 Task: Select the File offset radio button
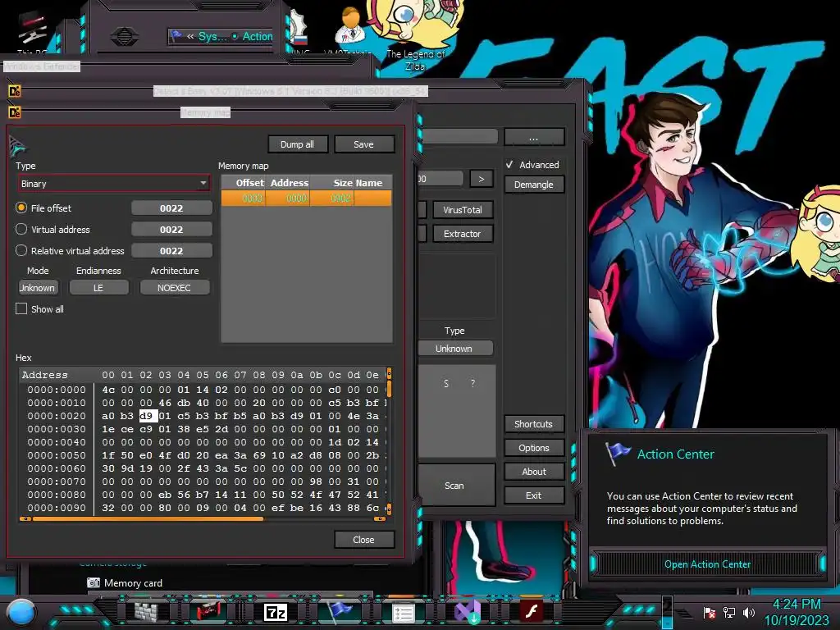pyautogui.click(x=21, y=208)
